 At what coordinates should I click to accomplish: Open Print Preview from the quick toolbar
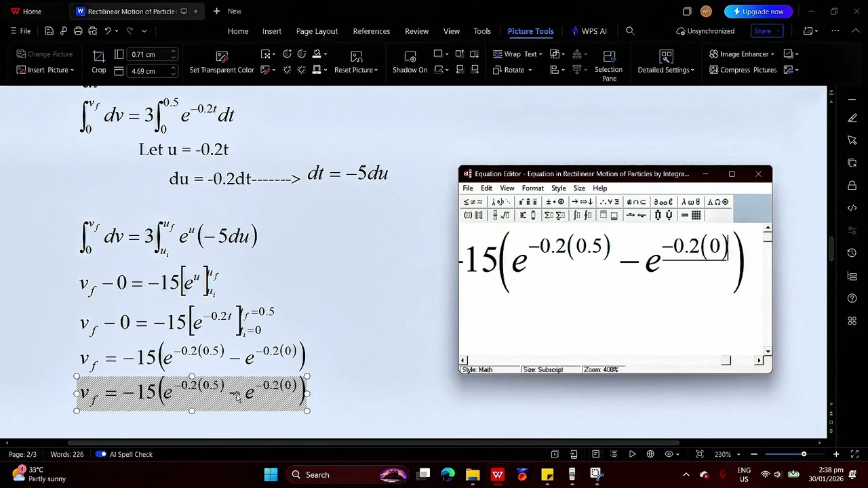(x=92, y=31)
